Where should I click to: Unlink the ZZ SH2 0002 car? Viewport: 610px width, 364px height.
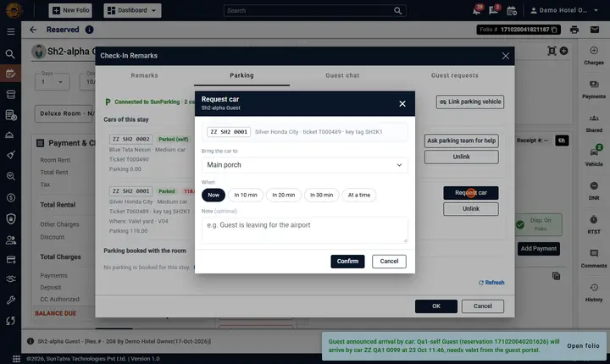[462, 157]
